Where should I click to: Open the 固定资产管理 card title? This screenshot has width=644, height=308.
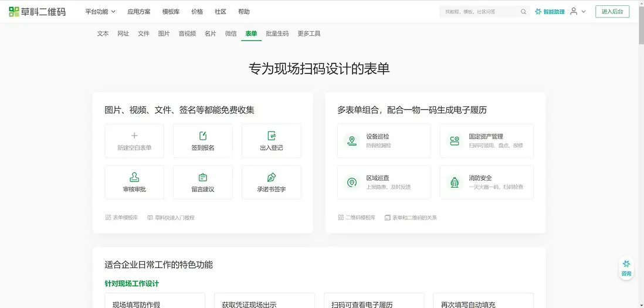click(x=486, y=136)
